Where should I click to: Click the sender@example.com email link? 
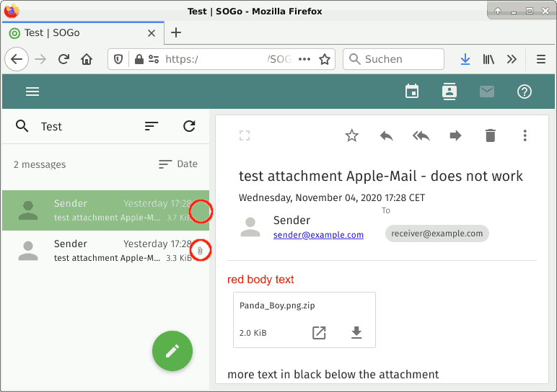pyautogui.click(x=318, y=235)
